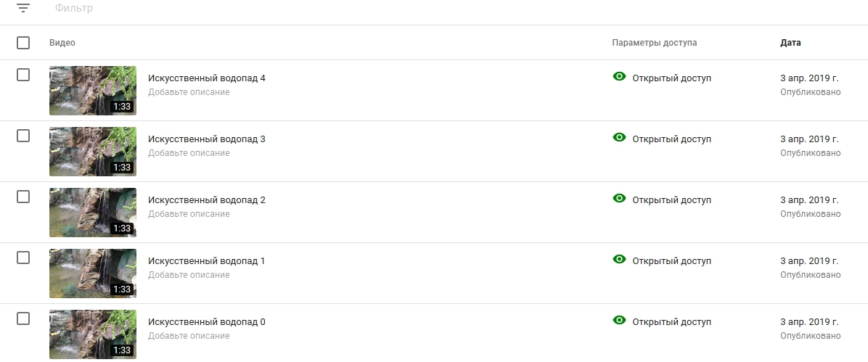Open video title Искусственный водопад 3
The image size is (868, 362).
pos(207,139)
